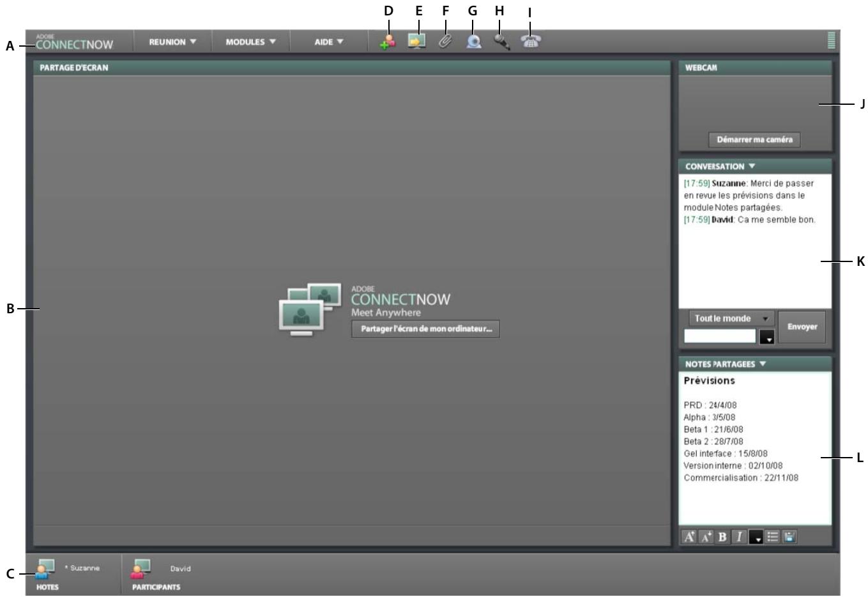This screenshot has width=868, height=597.
Task: Click Partager l'écran de mon ordinateur button
Action: tap(425, 329)
